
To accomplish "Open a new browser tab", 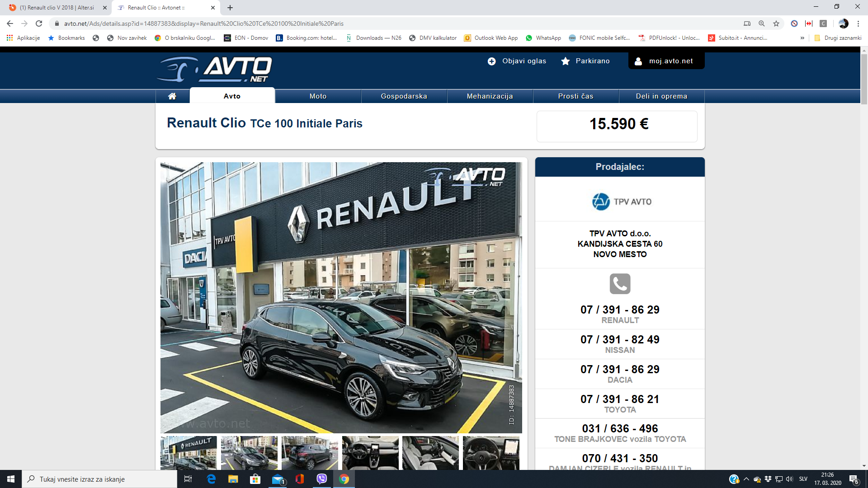I will point(230,8).
